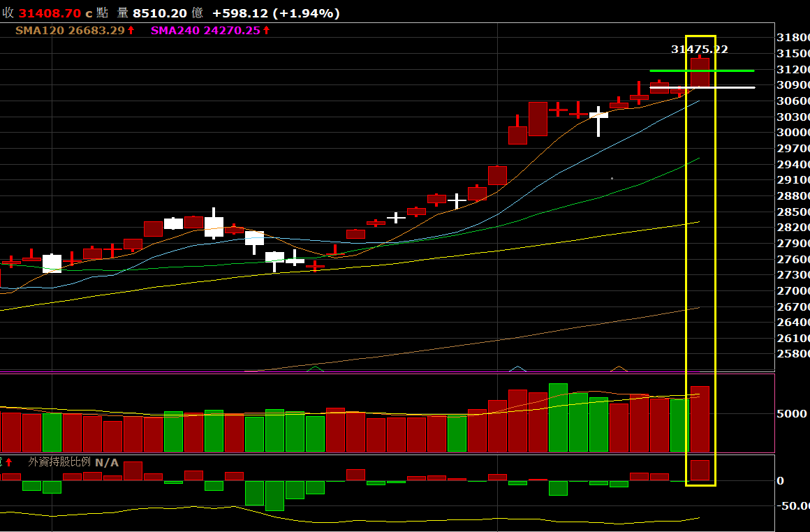Click the red arrow beside SMA240 value
The height and width of the screenshot is (532, 810).
266,31
